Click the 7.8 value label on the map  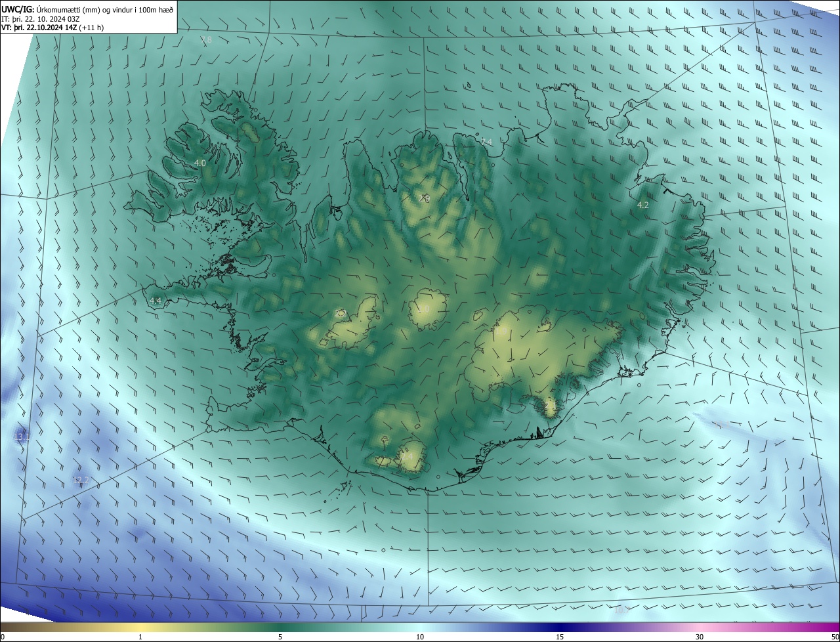tap(206, 40)
